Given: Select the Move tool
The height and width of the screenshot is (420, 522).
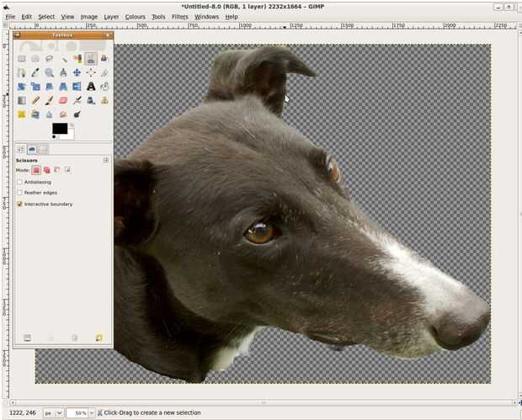Looking at the screenshot, I should pos(77,72).
